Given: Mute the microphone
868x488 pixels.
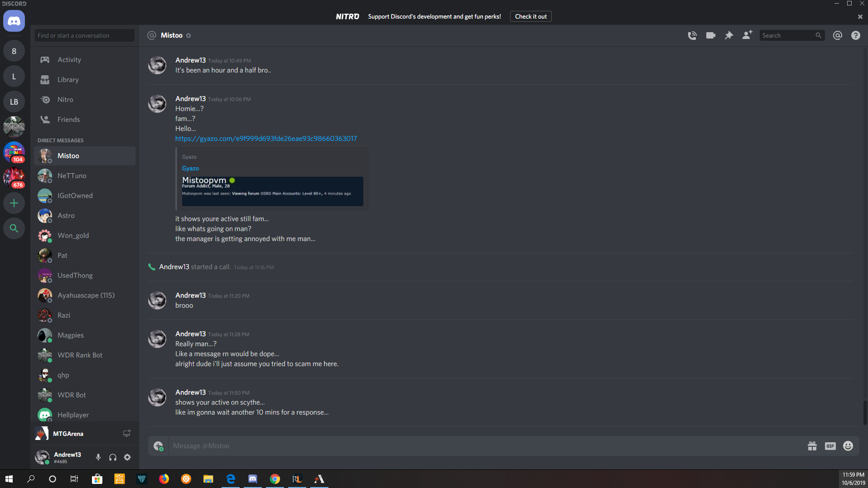Looking at the screenshot, I should [98, 457].
